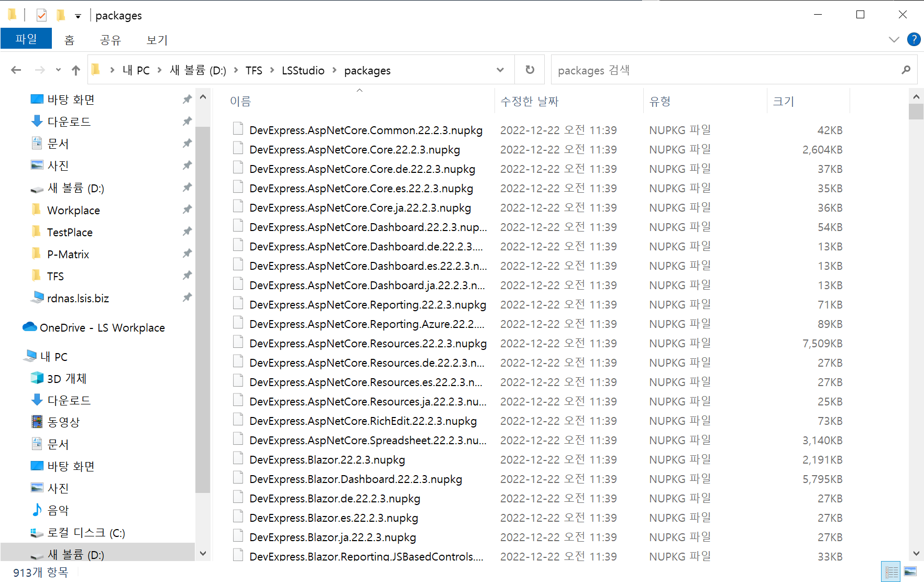The image size is (924, 582).
Task: Click the TFS breadcrumb in address bar
Action: pyautogui.click(x=254, y=70)
